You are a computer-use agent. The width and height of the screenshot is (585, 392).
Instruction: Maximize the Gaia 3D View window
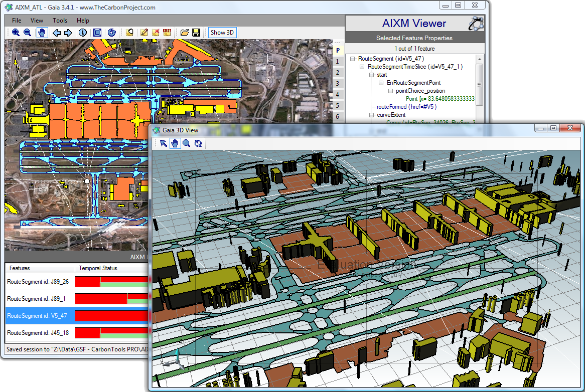[553, 128]
